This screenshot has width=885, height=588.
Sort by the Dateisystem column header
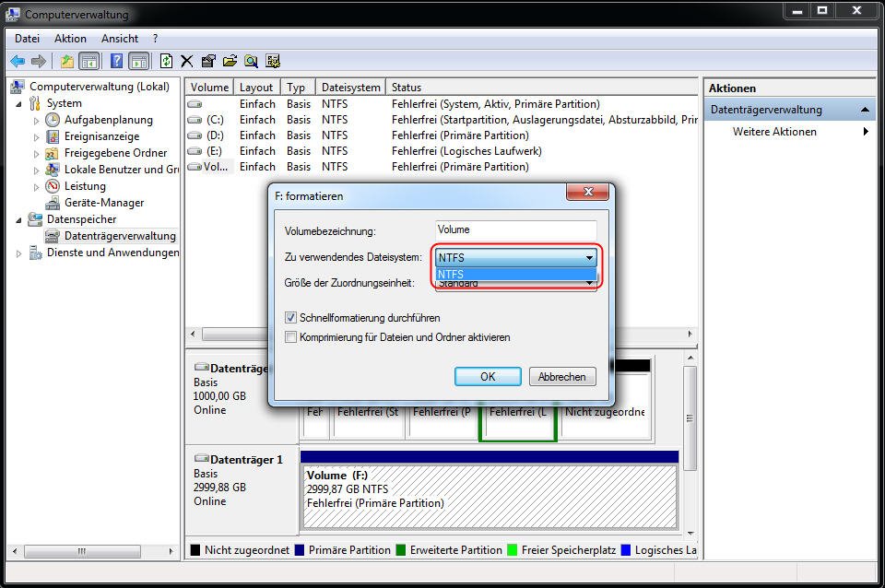click(350, 87)
